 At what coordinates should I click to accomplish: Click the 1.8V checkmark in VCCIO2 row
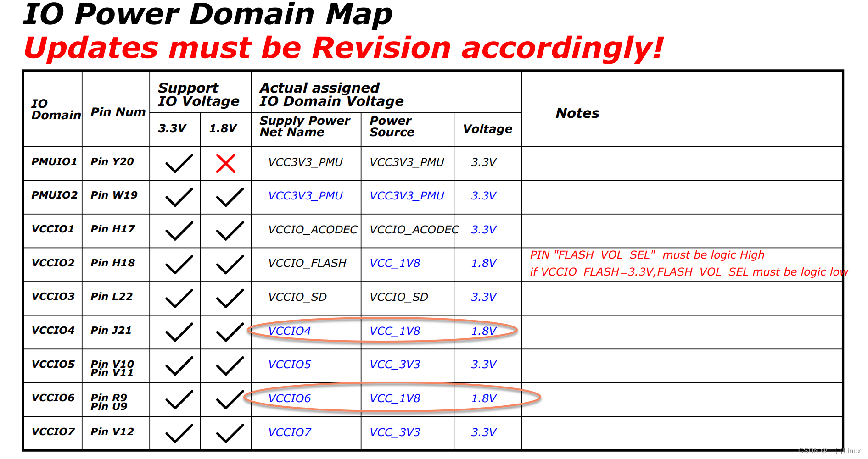(230, 265)
